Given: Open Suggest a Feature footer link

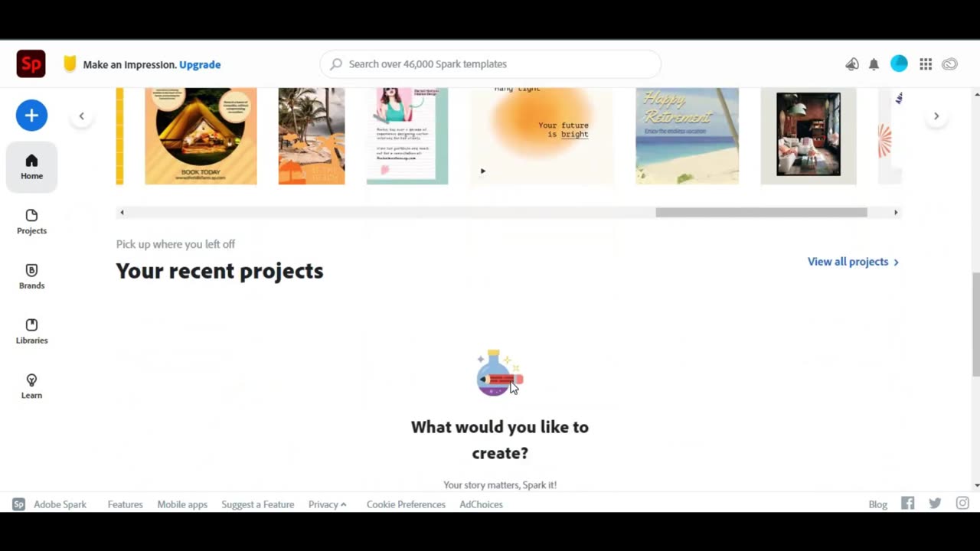Looking at the screenshot, I should [x=258, y=504].
